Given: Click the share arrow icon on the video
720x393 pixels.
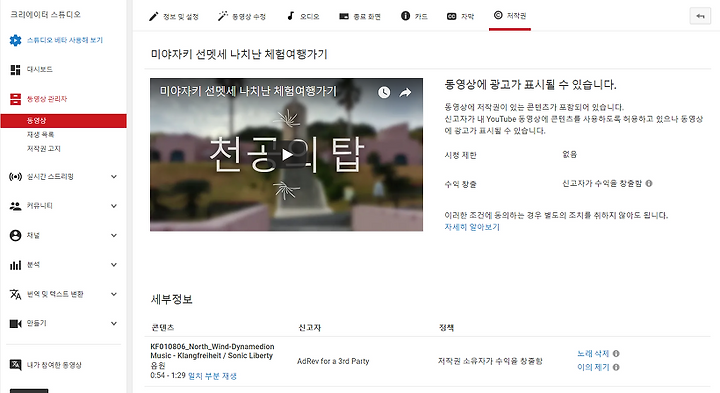Looking at the screenshot, I should (x=405, y=93).
